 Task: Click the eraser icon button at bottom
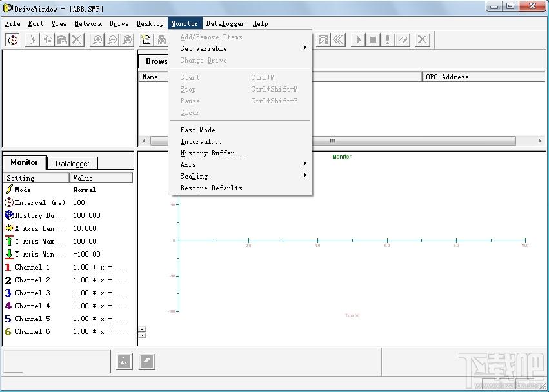(147, 362)
